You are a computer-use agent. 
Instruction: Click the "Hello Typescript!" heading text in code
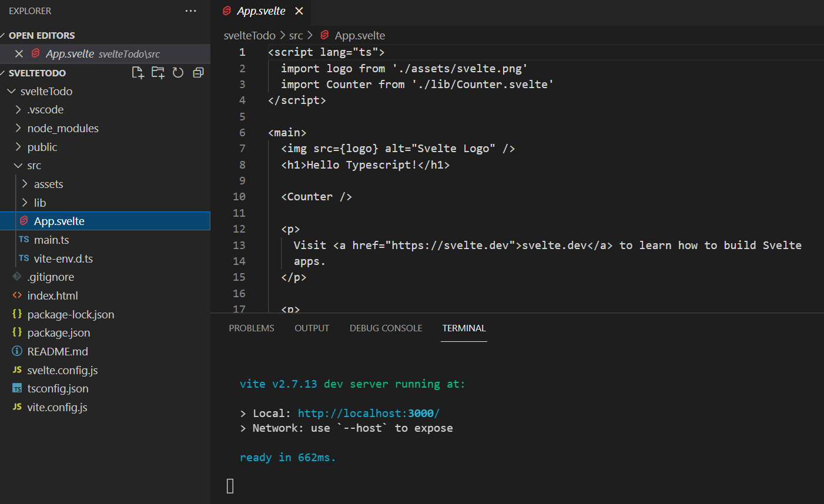click(362, 165)
